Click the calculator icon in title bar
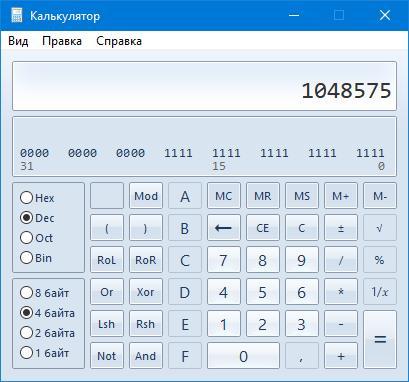409x382 pixels. pyautogui.click(x=17, y=15)
